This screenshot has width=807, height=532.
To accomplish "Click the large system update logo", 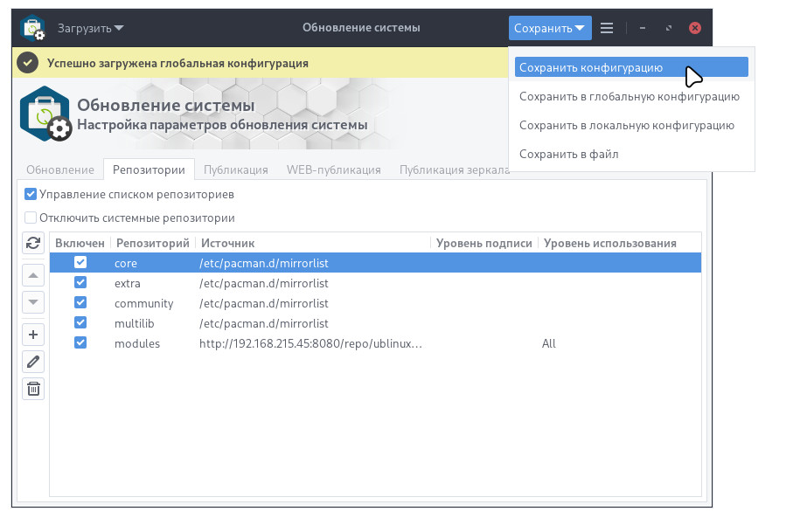I will coord(45,114).
